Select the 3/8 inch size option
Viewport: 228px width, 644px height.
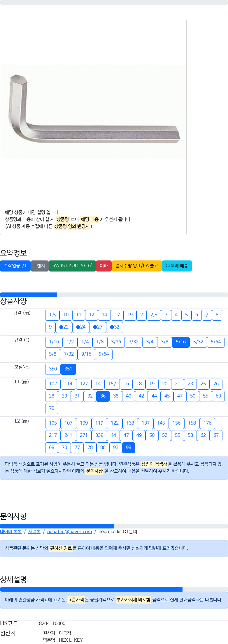(165, 342)
